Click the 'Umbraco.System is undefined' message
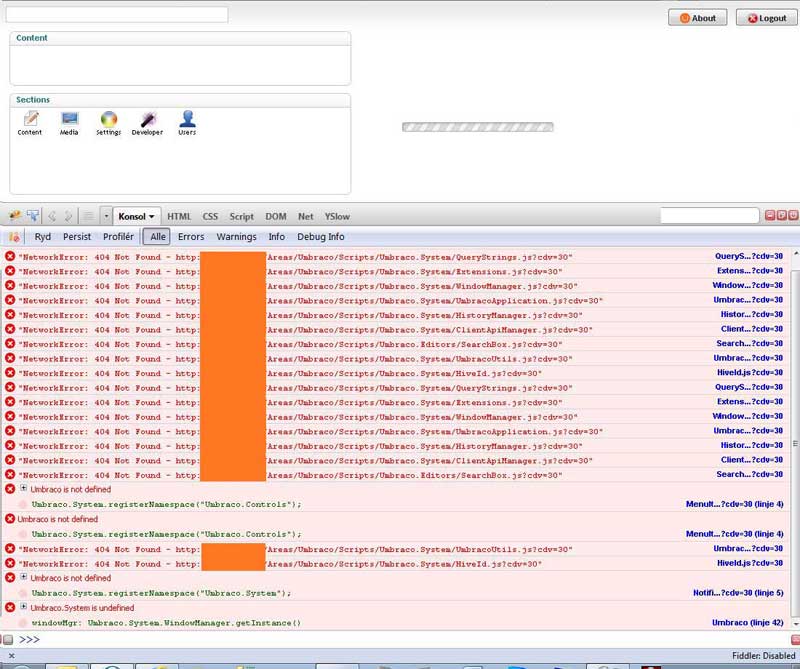Screen dimensions: 800x669 (82, 608)
